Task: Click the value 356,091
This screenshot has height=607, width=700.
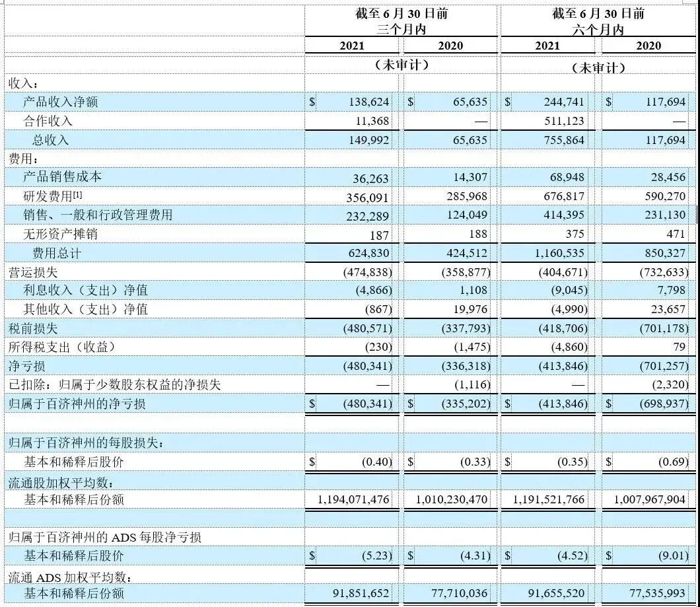Action: 367,198
